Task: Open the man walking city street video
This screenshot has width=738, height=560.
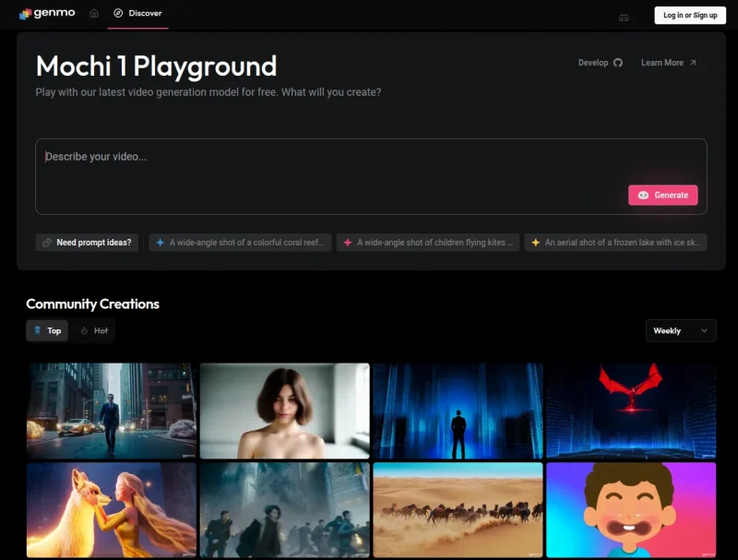Action: (x=111, y=411)
